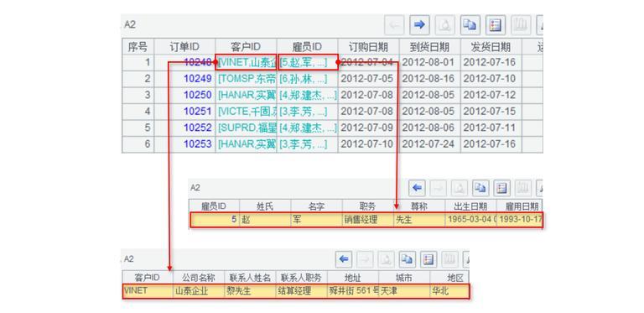The image size is (644, 313).
Task: Go back using blue arrow in employee panel
Action: (x=418, y=188)
